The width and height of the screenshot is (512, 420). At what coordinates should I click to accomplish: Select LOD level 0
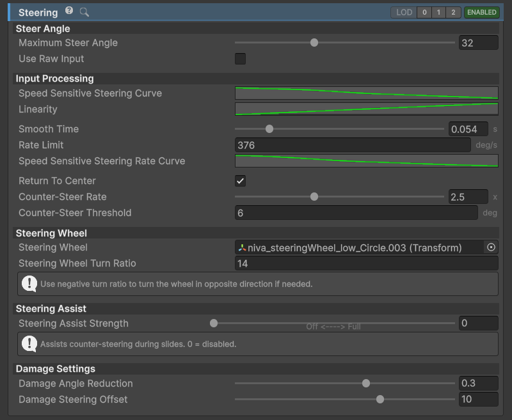coord(424,12)
